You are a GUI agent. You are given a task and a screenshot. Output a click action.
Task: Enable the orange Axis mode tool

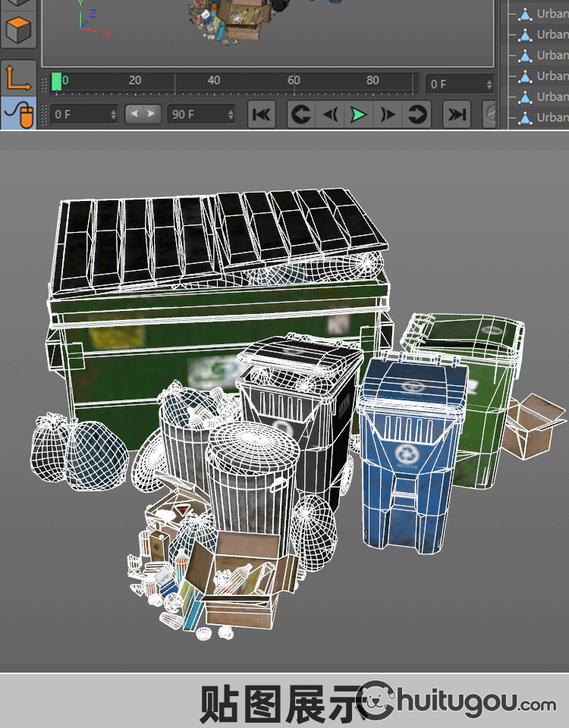click(x=18, y=77)
